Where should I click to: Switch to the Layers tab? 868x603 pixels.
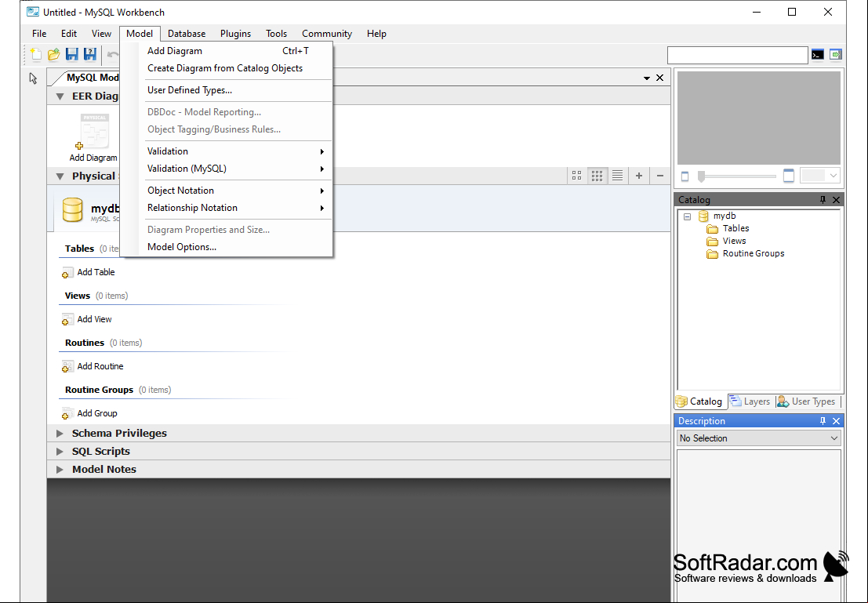(x=750, y=401)
